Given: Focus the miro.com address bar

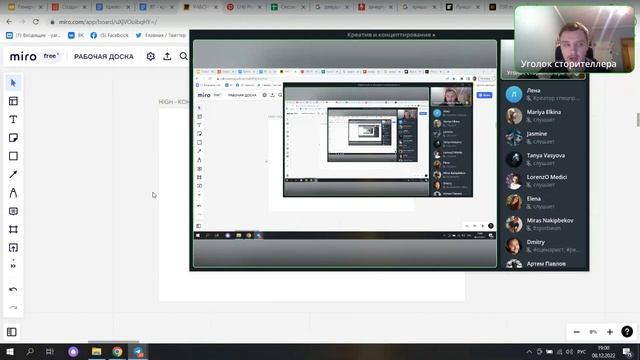Looking at the screenshot, I should (108, 22).
